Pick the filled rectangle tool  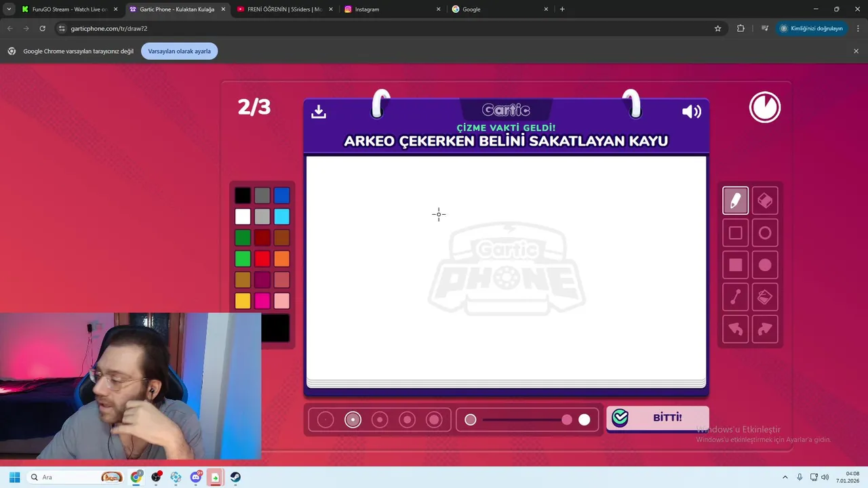coord(735,265)
